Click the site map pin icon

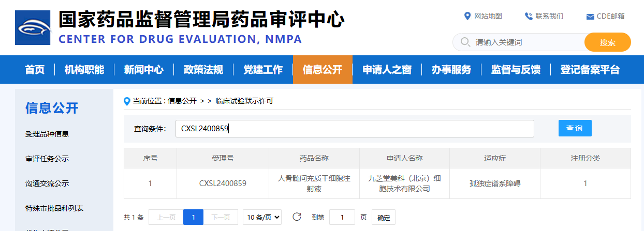pyautogui.click(x=467, y=16)
